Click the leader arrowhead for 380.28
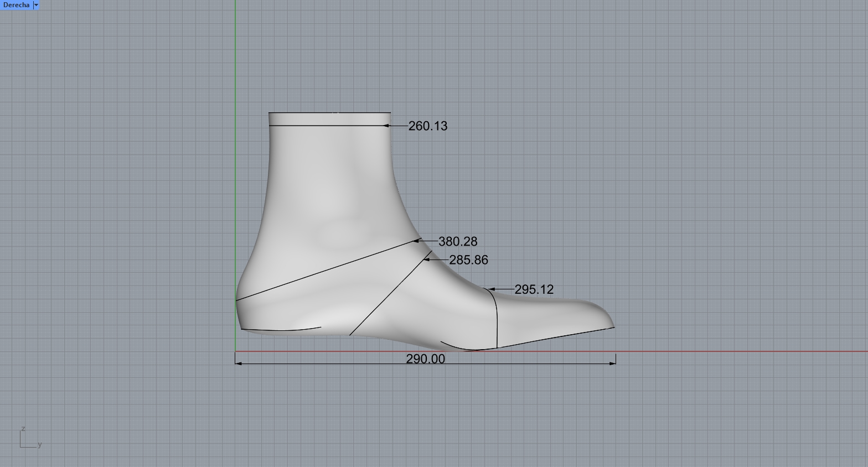 point(417,241)
